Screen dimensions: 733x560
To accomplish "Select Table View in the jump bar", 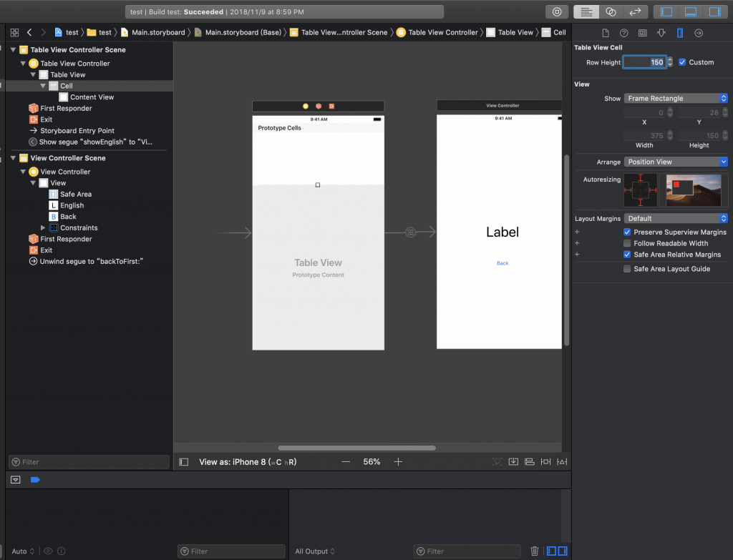I will [x=510, y=32].
